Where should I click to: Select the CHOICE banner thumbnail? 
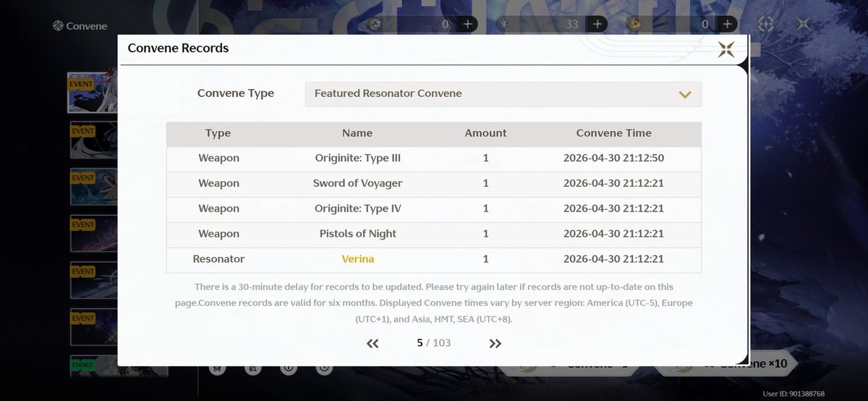click(x=94, y=366)
